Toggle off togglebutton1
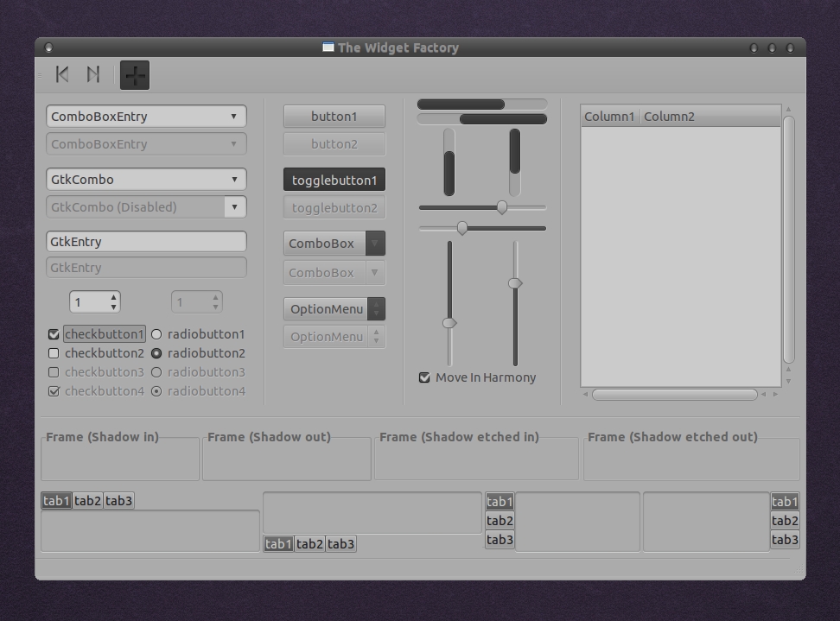The width and height of the screenshot is (840, 621). 334,180
